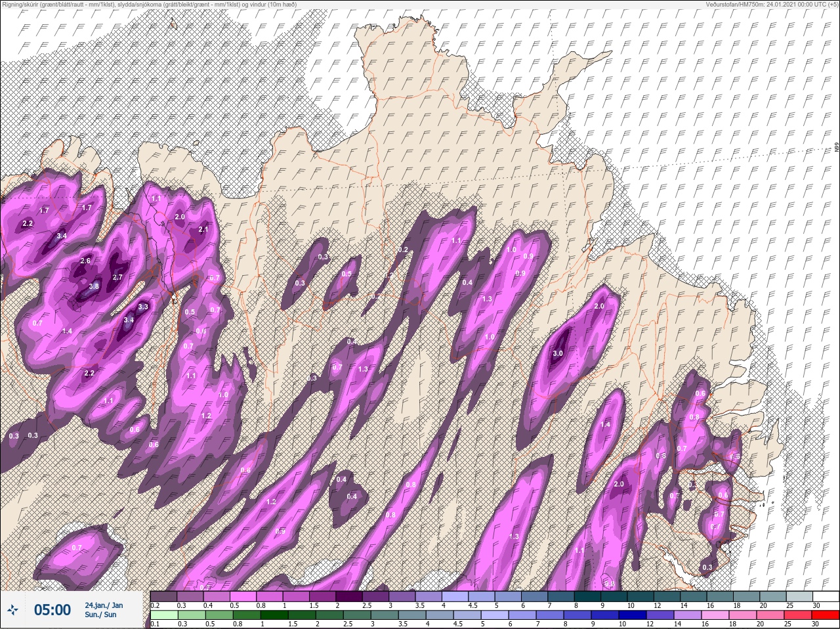Viewport: 840px width, 629px height.
Task: Select the bright magenta 0.5 swatch in upper legend
Action: point(243,596)
